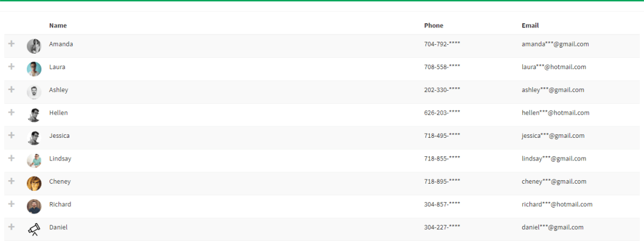Click the name Jessica in the table
This screenshot has width=644, height=241.
pyautogui.click(x=59, y=135)
